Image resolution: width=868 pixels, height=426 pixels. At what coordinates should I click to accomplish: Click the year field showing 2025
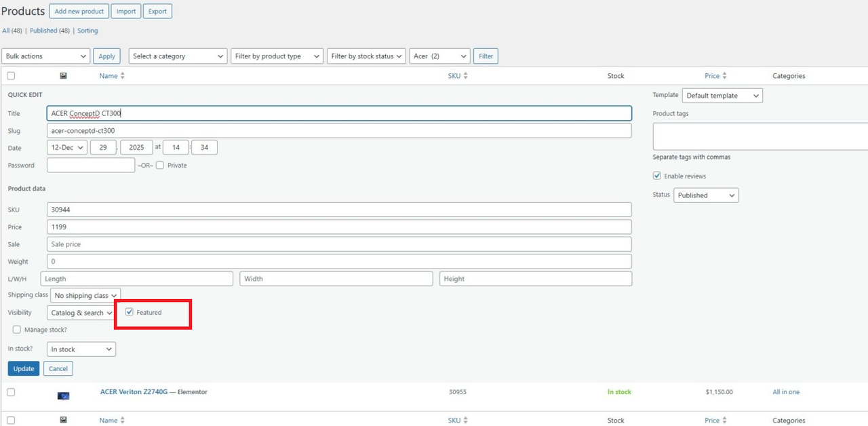click(136, 147)
